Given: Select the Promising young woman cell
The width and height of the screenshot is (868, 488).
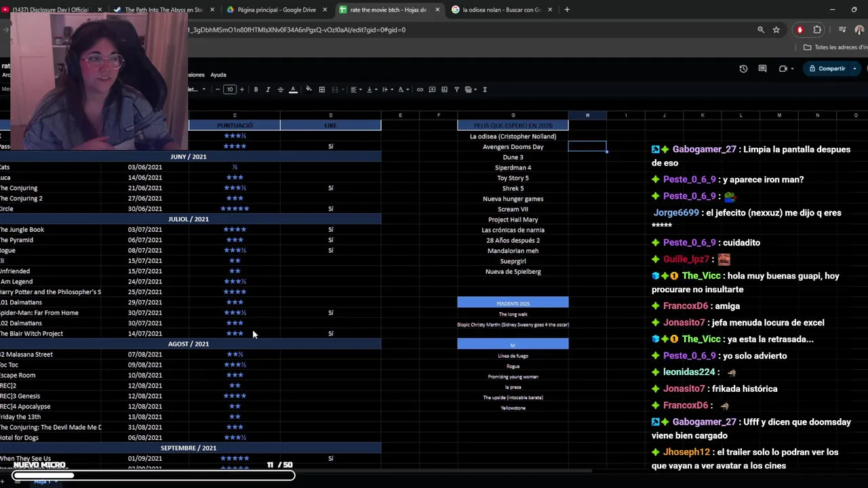Looking at the screenshot, I should (513, 377).
